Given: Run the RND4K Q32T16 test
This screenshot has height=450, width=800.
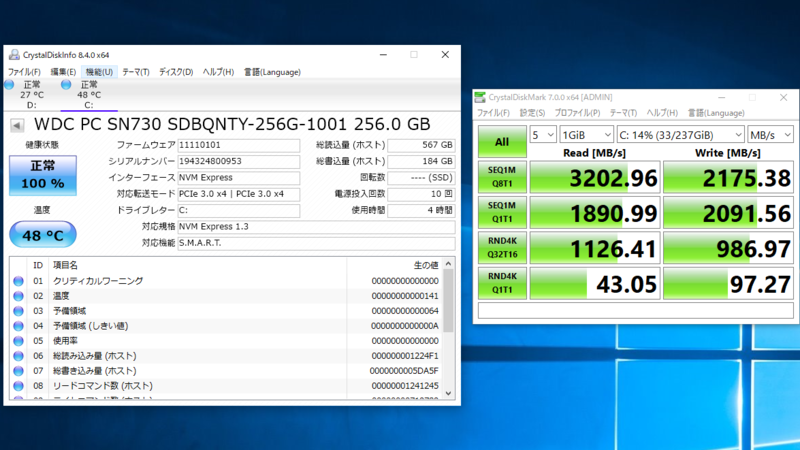Looking at the screenshot, I should 502,247.
